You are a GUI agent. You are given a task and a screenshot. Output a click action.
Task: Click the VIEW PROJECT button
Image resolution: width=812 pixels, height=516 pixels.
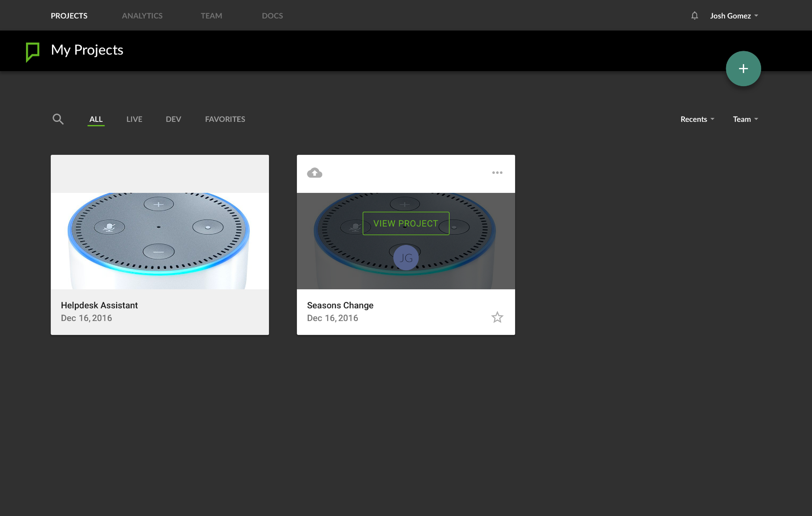tap(406, 223)
